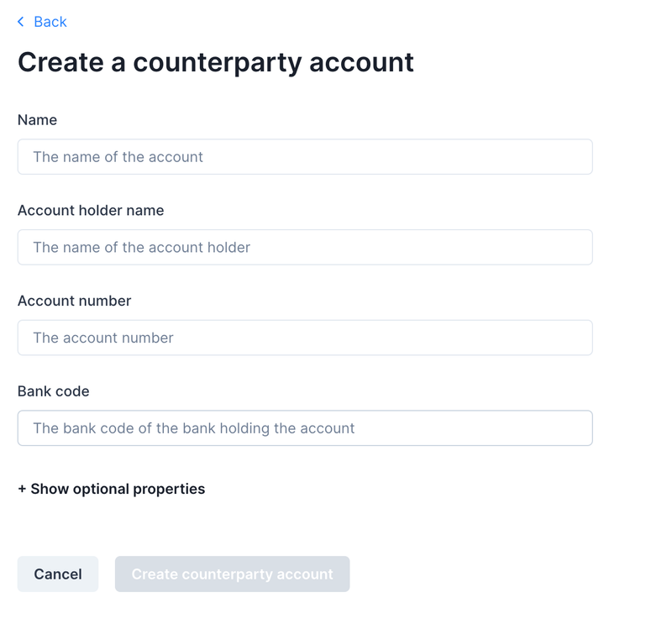672x629 pixels.
Task: Focus the Name input field
Action: [305, 157]
